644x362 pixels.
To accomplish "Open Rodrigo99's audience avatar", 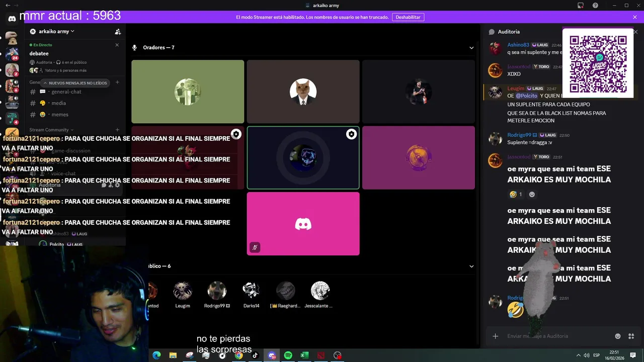I will [x=217, y=291].
